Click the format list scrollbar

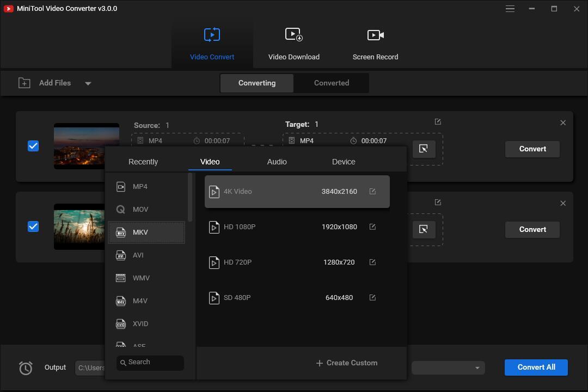(x=190, y=197)
